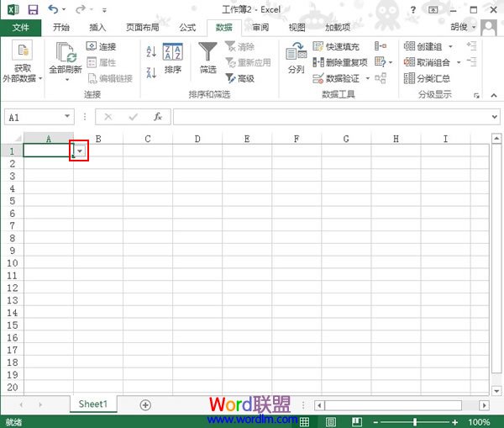504x428 pixels.
Task: Select column C header
Action: click(x=148, y=139)
